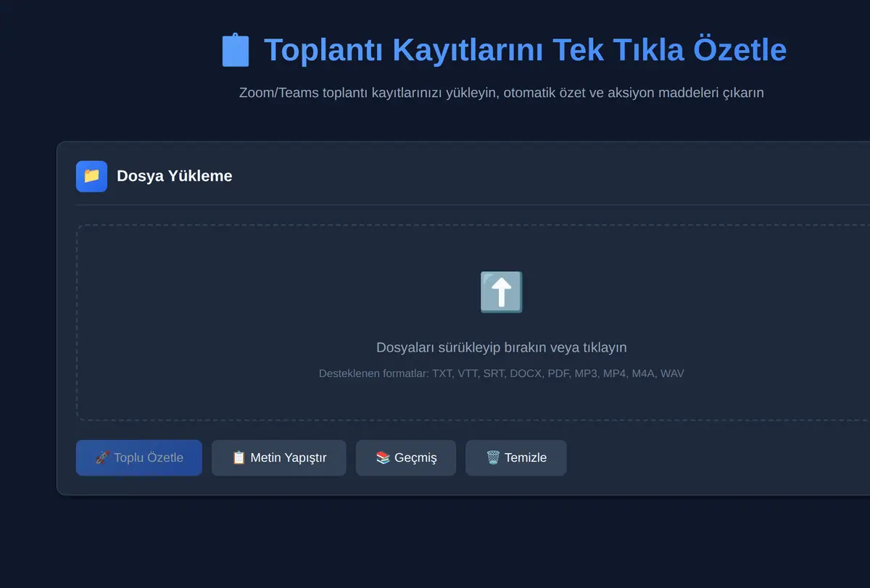The image size is (870, 588).
Task: Open the Metin Yapıştır option
Action: pyautogui.click(x=279, y=457)
